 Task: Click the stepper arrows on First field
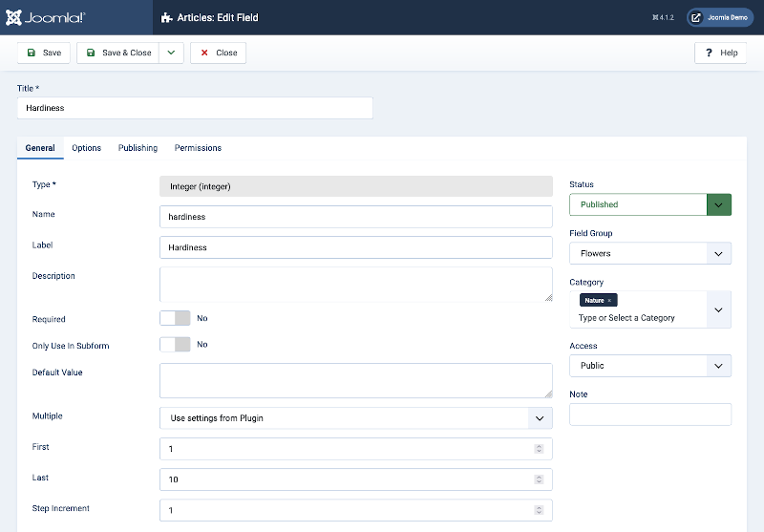tap(539, 449)
